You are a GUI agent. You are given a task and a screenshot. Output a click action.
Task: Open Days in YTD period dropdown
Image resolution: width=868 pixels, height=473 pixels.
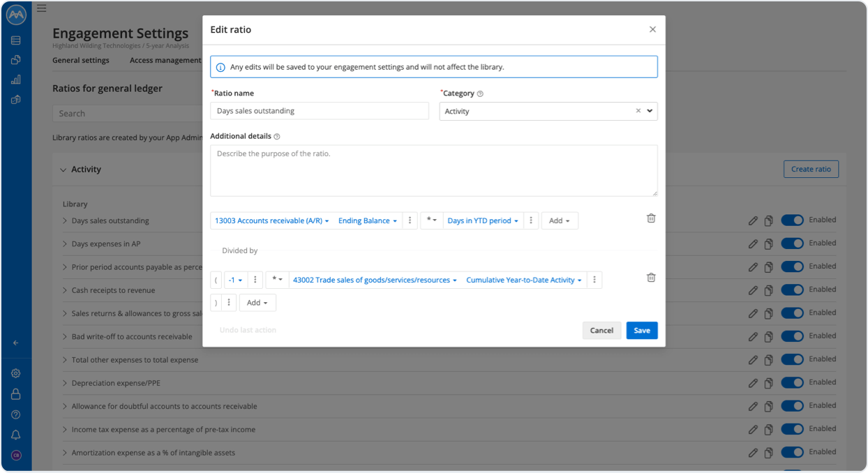[483, 220]
